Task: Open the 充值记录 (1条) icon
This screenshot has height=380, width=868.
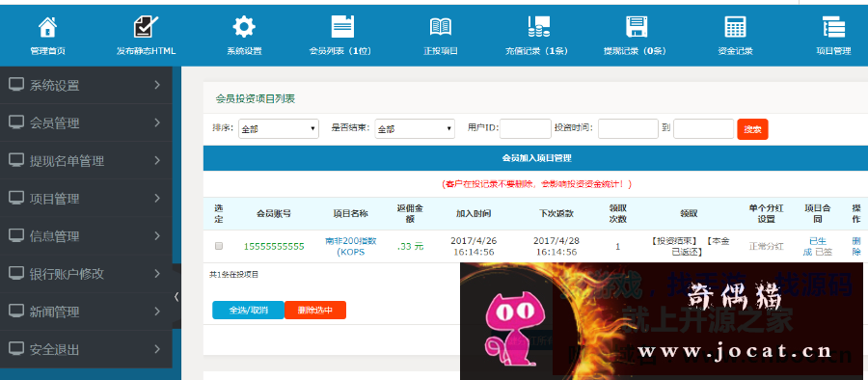Action: tap(538, 27)
